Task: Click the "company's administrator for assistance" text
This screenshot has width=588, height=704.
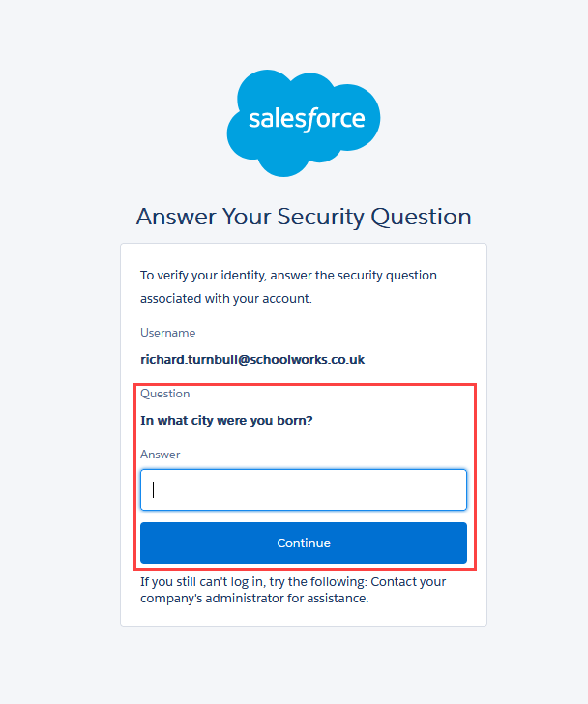Action: [254, 599]
